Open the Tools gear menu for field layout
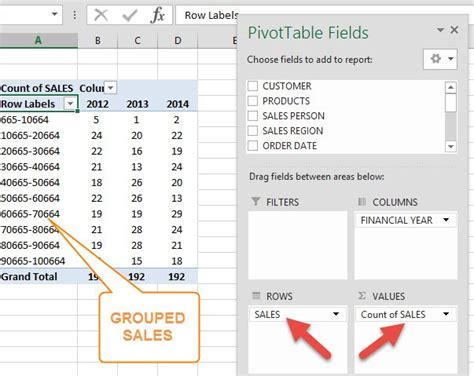This screenshot has width=474, height=376. tap(440, 59)
